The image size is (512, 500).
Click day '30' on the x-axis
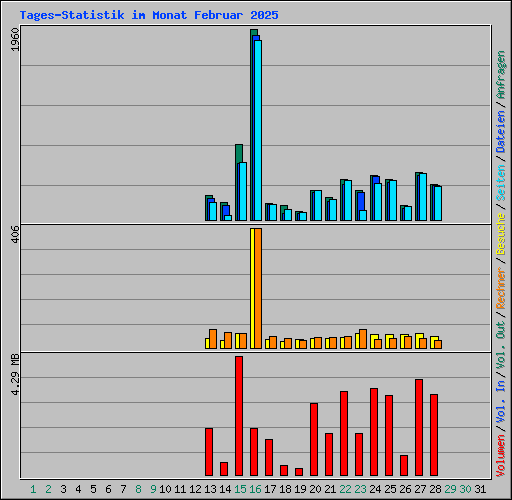[x=465, y=489]
